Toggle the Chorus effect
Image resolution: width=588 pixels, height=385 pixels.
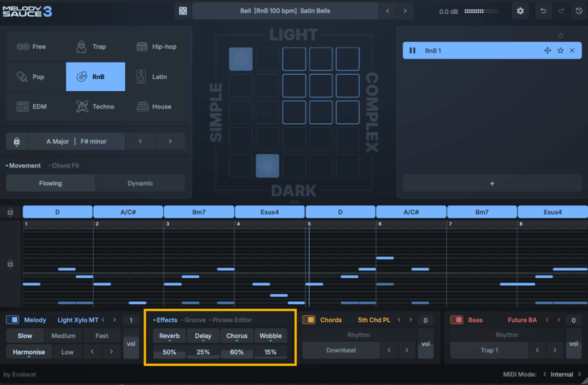237,336
